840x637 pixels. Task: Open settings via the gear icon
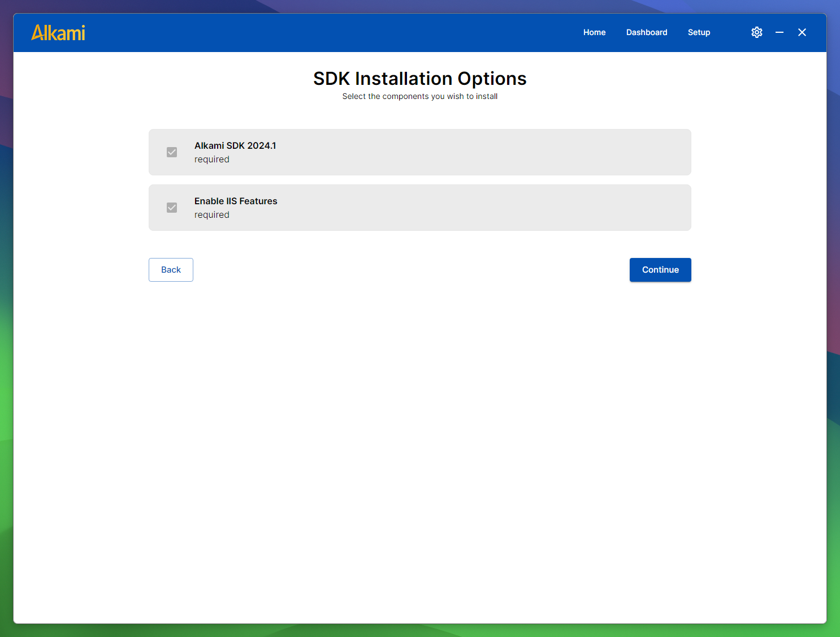click(x=757, y=32)
